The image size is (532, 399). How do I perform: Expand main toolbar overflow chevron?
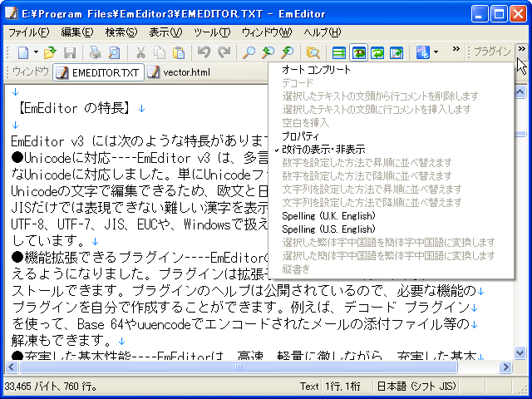click(x=456, y=49)
